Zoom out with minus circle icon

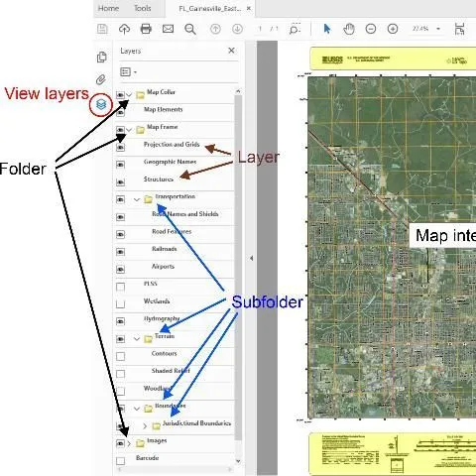tap(371, 29)
